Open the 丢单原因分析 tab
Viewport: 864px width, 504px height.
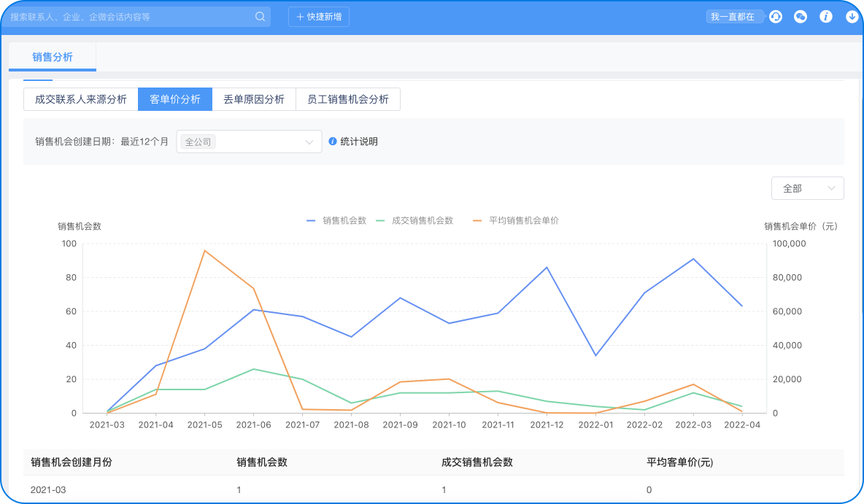pyautogui.click(x=253, y=99)
